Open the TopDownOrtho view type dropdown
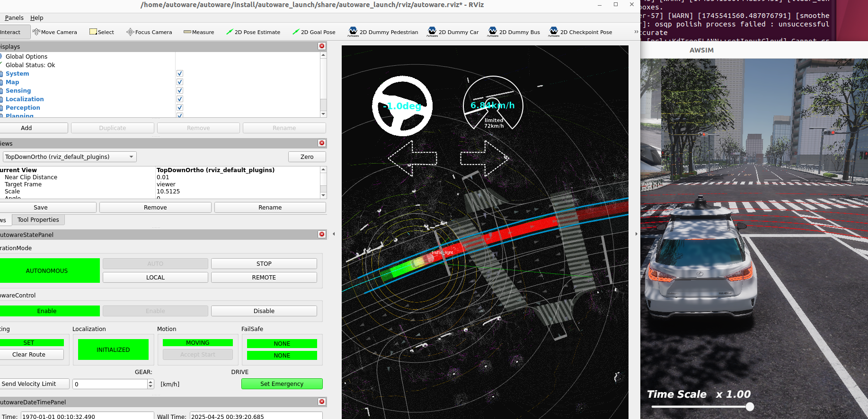The width and height of the screenshot is (868, 419). (x=70, y=157)
